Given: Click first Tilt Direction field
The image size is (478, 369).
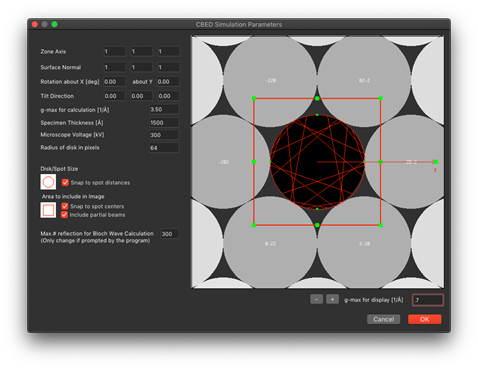Looking at the screenshot, I should click(x=115, y=96).
